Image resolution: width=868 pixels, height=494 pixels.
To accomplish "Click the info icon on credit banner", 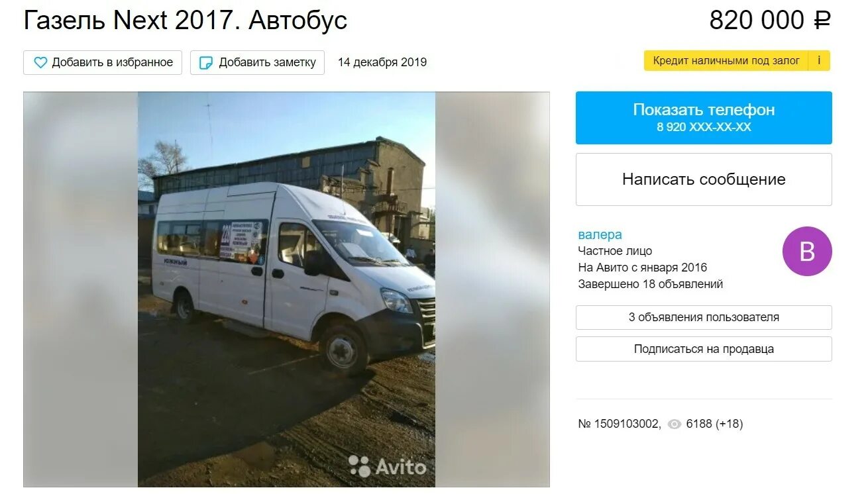I will (x=819, y=60).
